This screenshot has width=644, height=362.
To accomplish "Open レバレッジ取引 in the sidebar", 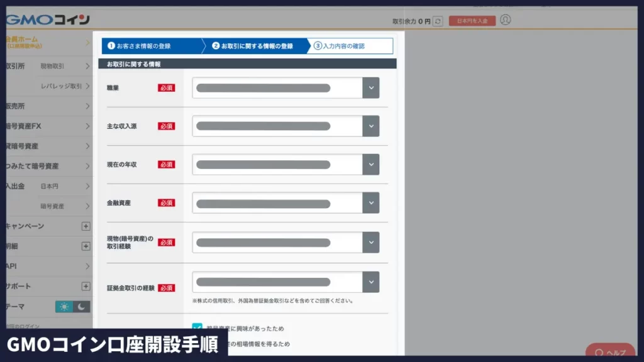I will pyautogui.click(x=65, y=86).
